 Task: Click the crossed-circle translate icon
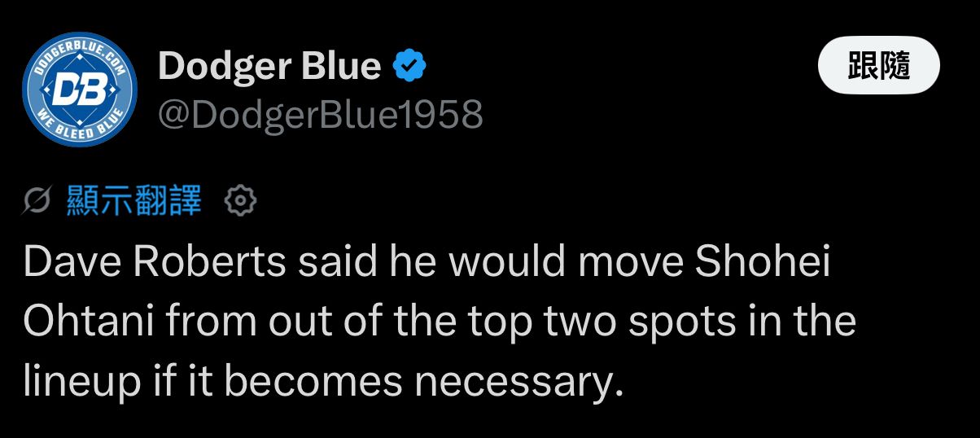(39, 201)
